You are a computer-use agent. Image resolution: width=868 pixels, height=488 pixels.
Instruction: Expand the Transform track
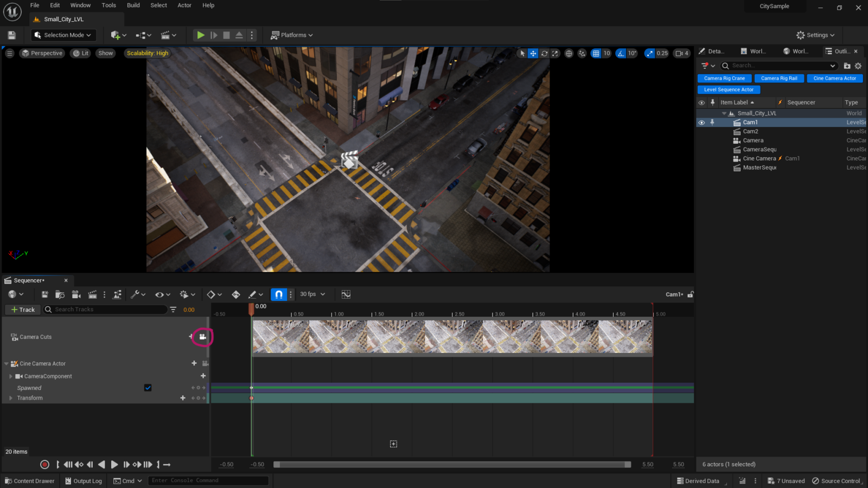pyautogui.click(x=10, y=397)
